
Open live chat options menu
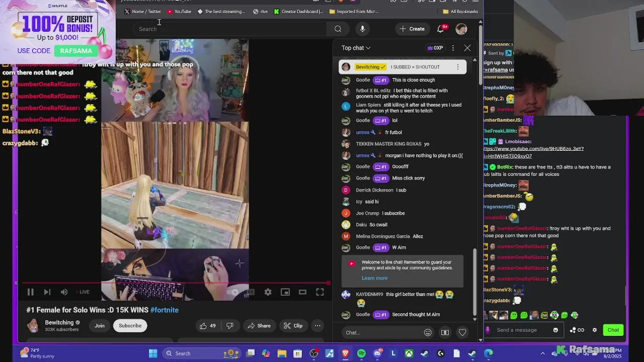453,48
